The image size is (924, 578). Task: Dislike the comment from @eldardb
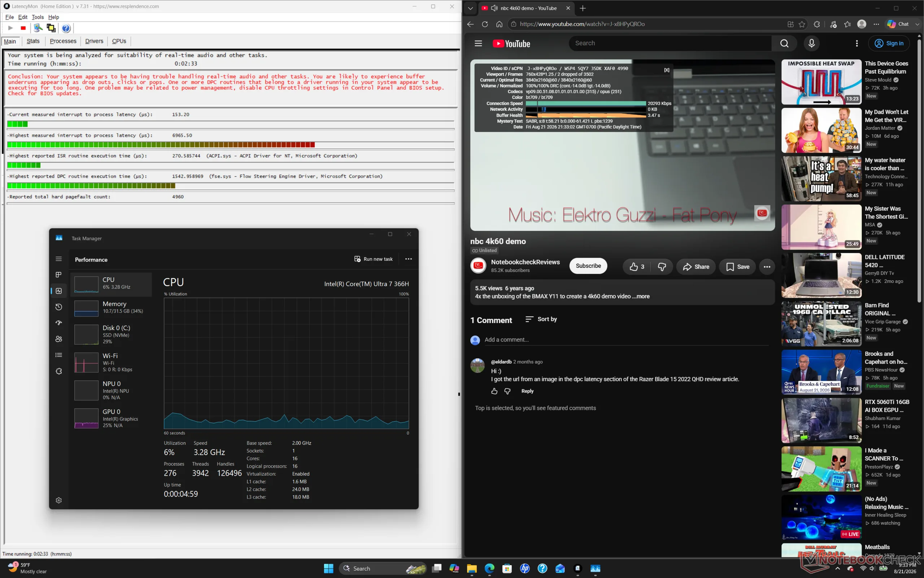507,391
